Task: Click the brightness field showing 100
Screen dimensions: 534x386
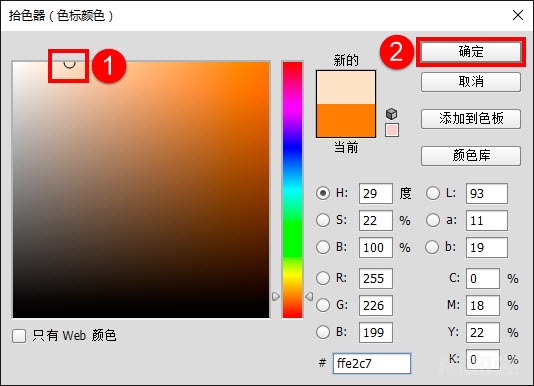Action: tap(376, 247)
